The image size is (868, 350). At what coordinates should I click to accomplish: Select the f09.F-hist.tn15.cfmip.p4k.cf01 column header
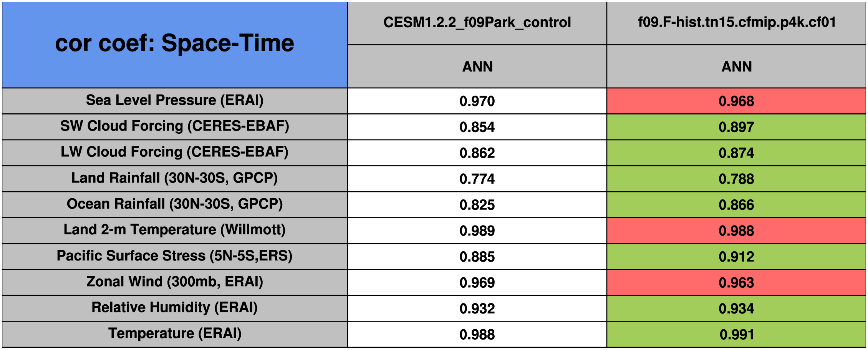click(x=736, y=23)
